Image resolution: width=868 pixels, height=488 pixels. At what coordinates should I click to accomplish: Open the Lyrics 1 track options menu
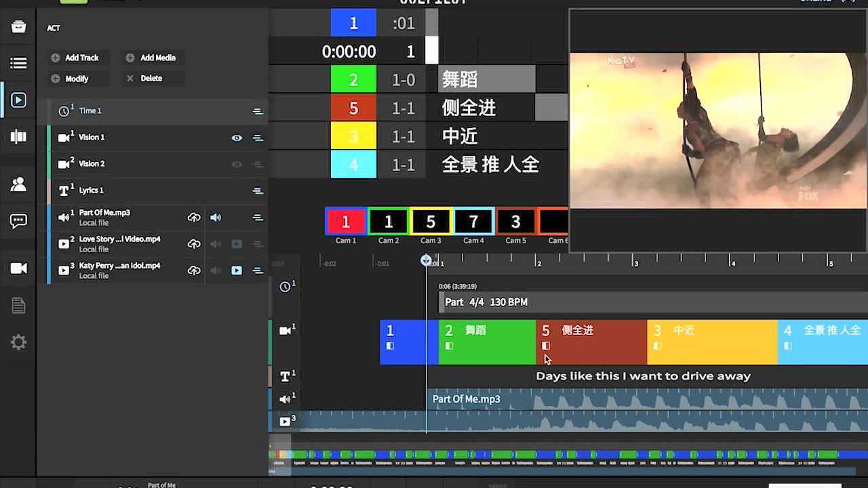[257, 190]
